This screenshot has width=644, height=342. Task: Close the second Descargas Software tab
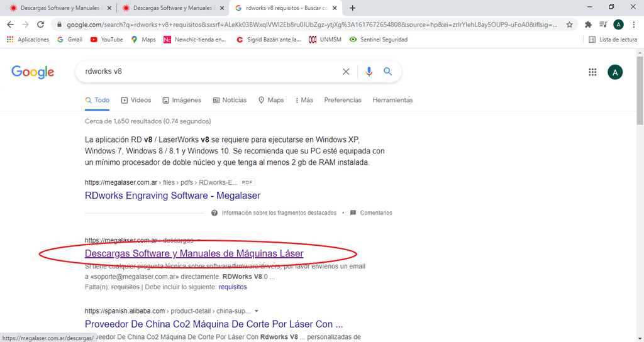click(222, 8)
